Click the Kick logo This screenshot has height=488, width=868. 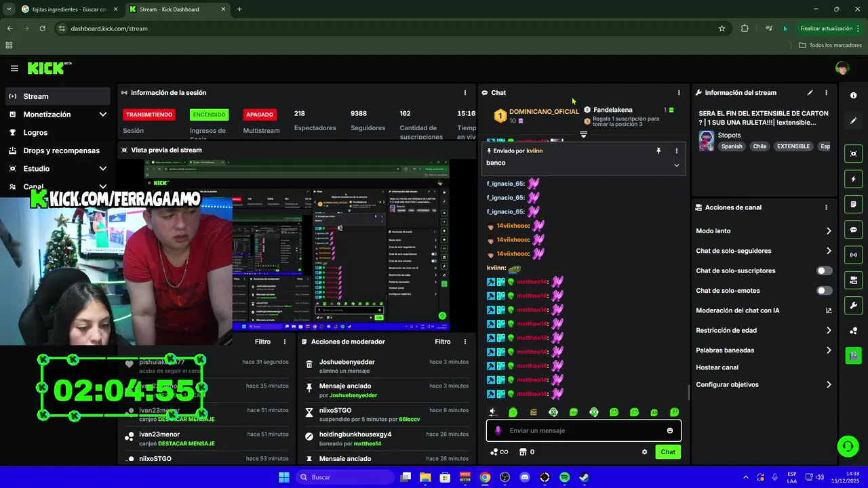click(49, 68)
